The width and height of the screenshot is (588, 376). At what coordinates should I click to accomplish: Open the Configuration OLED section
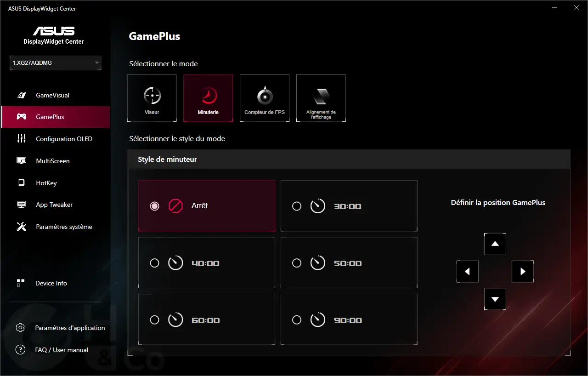[x=56, y=139]
